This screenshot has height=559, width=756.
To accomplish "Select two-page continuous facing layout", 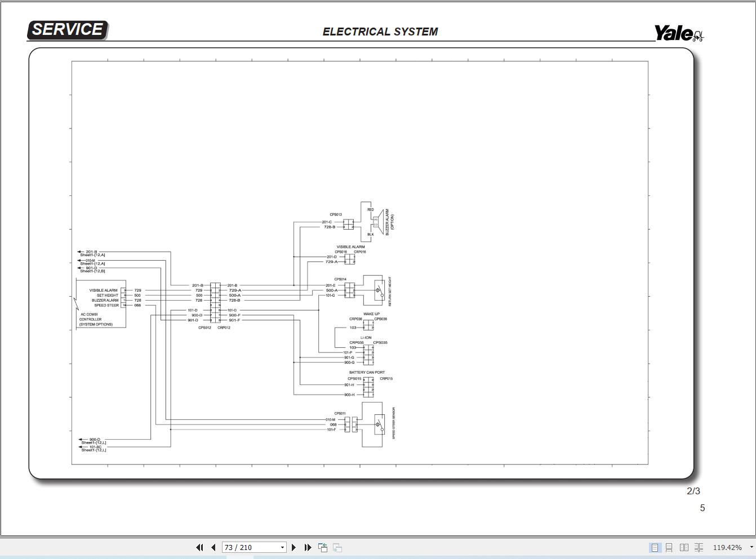I will click(699, 547).
